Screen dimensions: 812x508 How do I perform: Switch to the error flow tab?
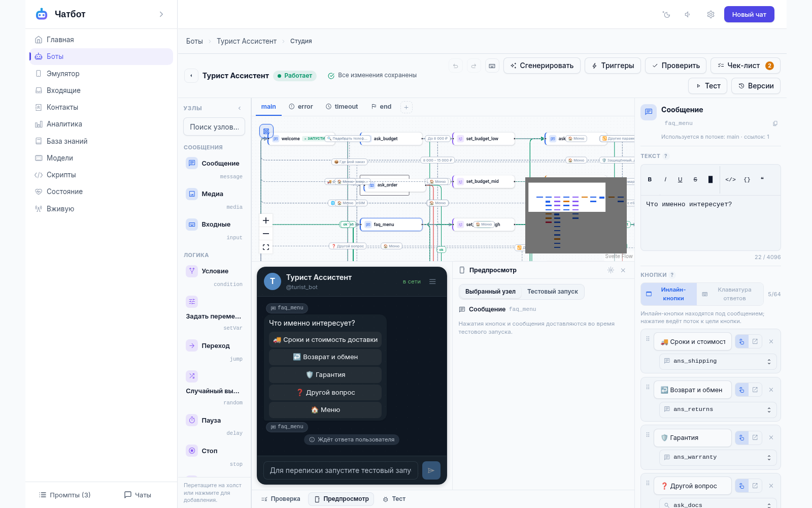click(x=301, y=107)
